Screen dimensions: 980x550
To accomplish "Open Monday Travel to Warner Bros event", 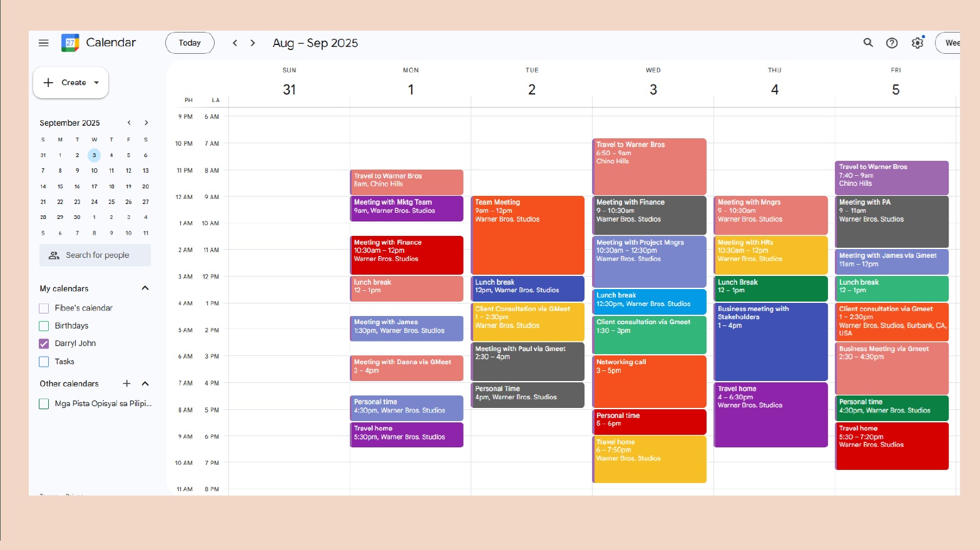I will tap(407, 182).
